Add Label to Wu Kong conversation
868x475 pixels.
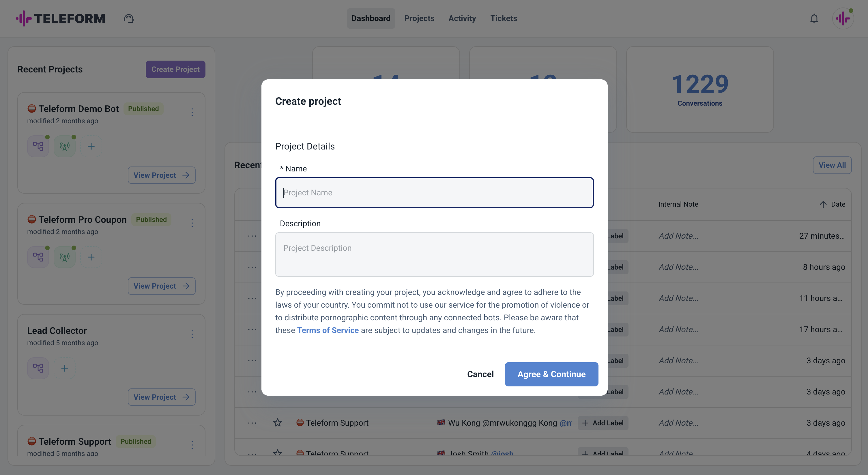[x=603, y=423]
